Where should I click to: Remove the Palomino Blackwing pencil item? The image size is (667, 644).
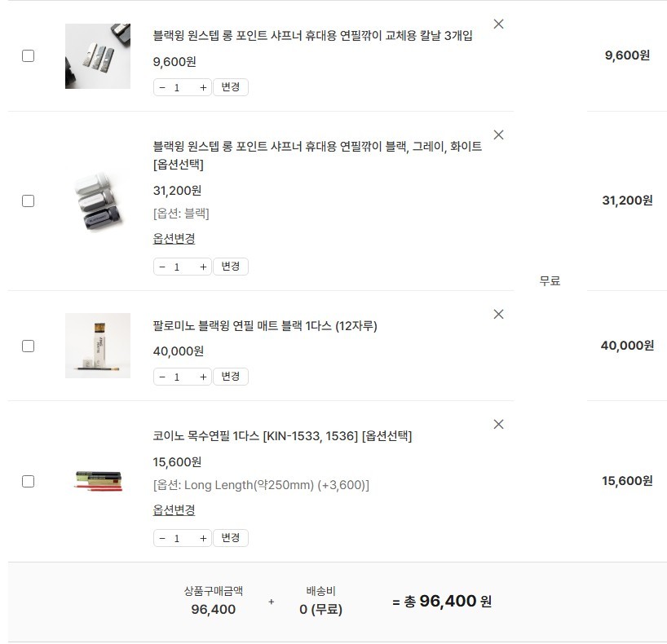499,315
